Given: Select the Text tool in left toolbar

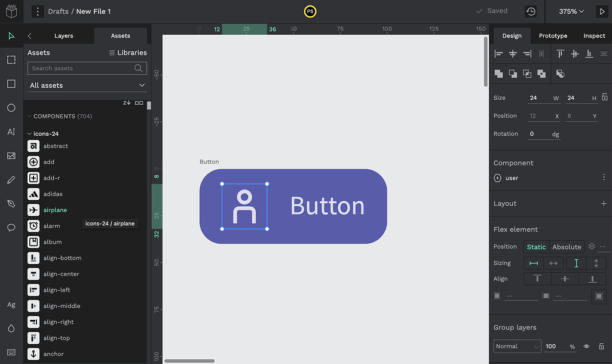Looking at the screenshot, I should coord(11,131).
